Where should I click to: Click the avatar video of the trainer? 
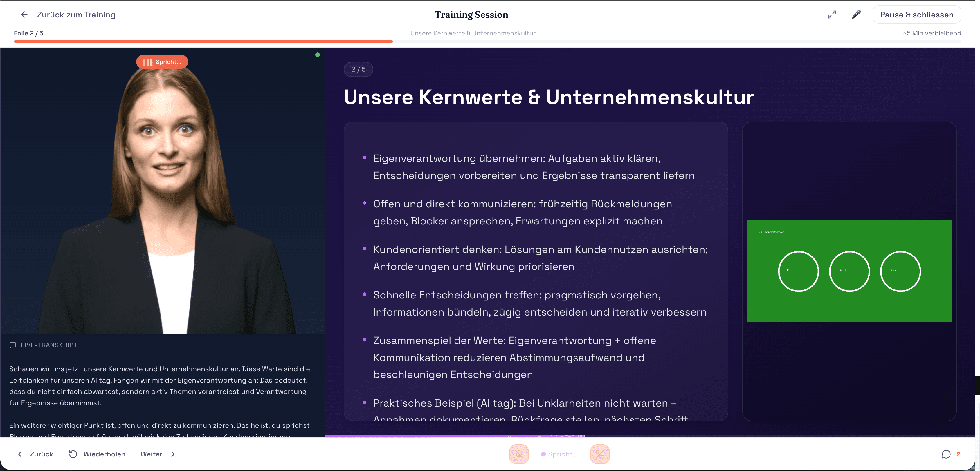point(163,191)
